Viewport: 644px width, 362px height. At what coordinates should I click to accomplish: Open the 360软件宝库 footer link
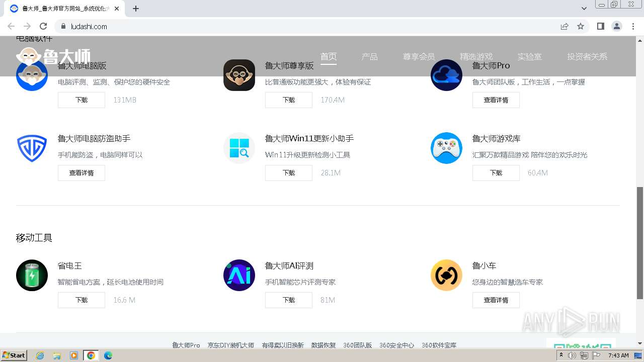pyautogui.click(x=439, y=345)
